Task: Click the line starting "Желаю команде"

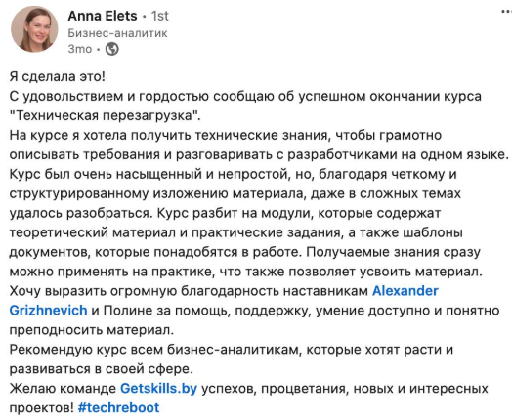Action: (x=248, y=389)
